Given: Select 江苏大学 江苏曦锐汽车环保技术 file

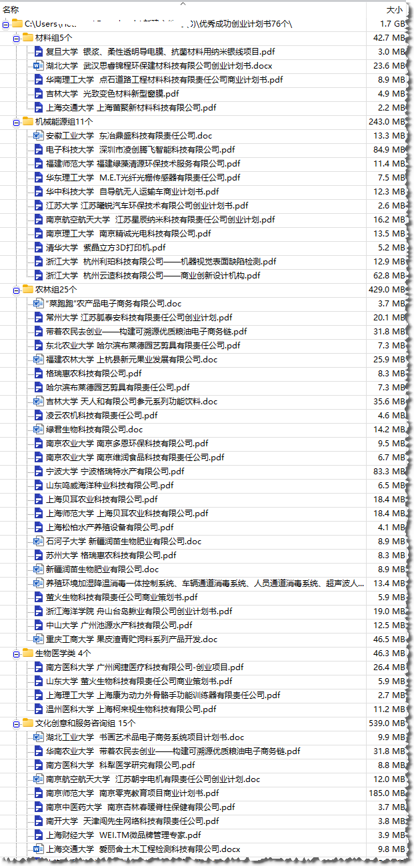Looking at the screenshot, I should tap(147, 205).
